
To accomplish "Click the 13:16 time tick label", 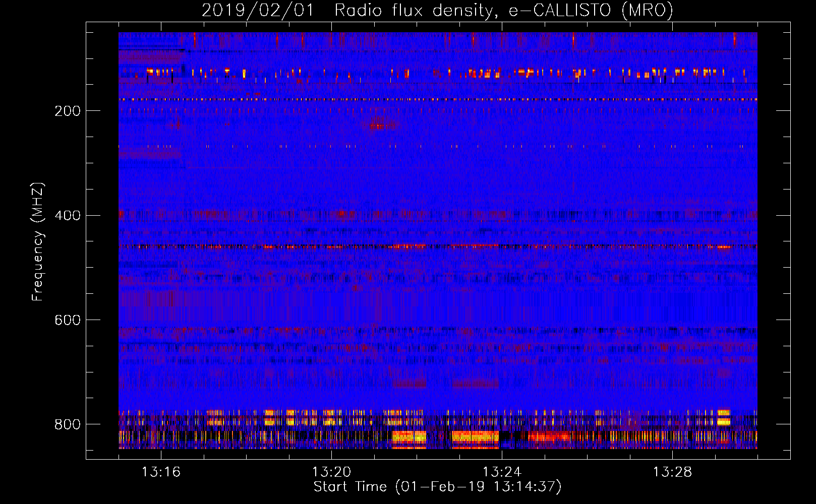I will click(161, 472).
